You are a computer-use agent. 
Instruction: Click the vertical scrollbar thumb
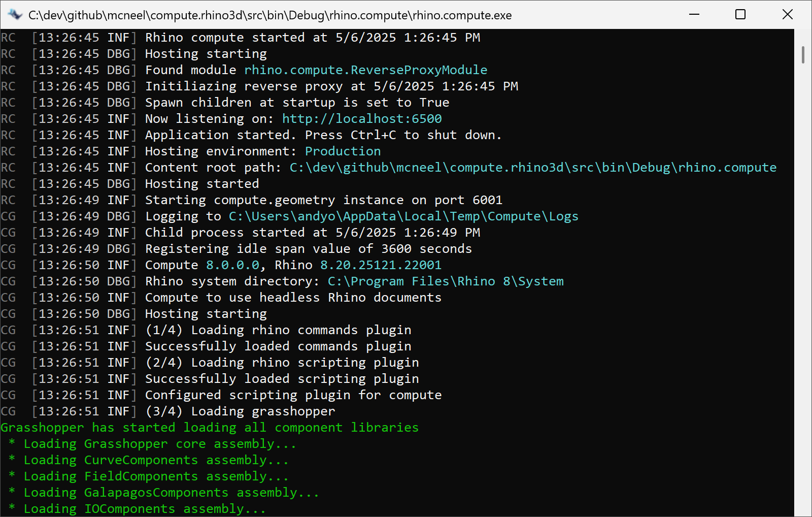(x=803, y=55)
